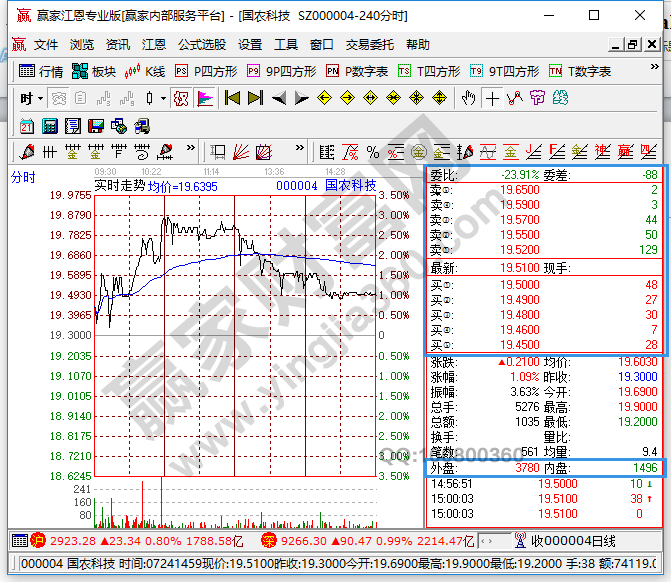Viewport: 671px width, 582px height.
Task: Jump to first record arrow button
Action: (232, 98)
